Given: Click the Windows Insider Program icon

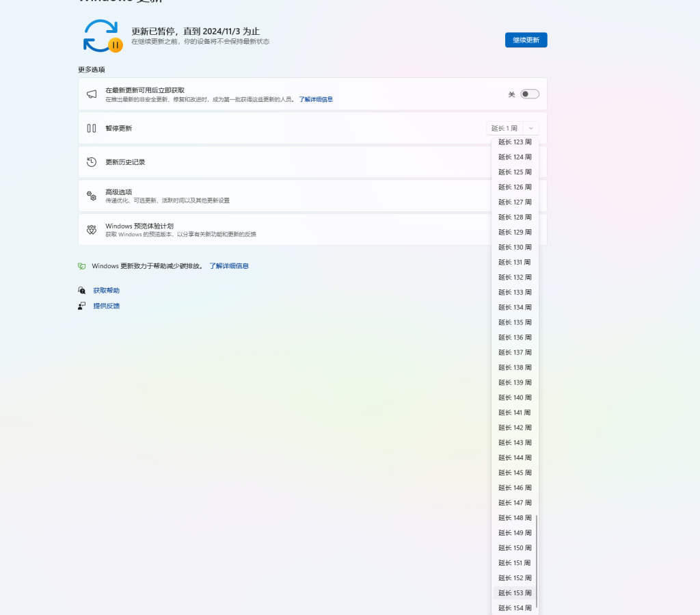Looking at the screenshot, I should pos(92,230).
